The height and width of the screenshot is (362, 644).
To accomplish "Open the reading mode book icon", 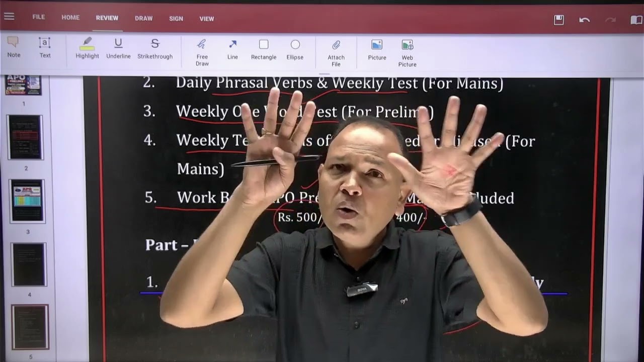I will click(x=636, y=20).
